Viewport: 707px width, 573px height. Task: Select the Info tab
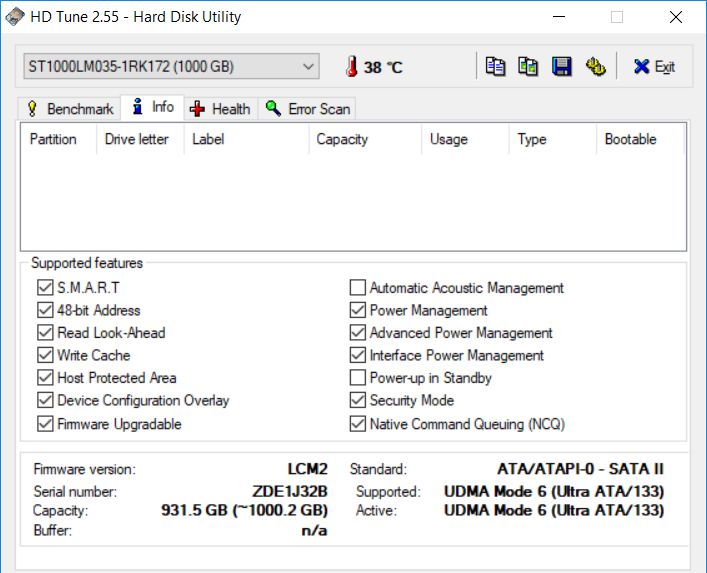[x=152, y=107]
